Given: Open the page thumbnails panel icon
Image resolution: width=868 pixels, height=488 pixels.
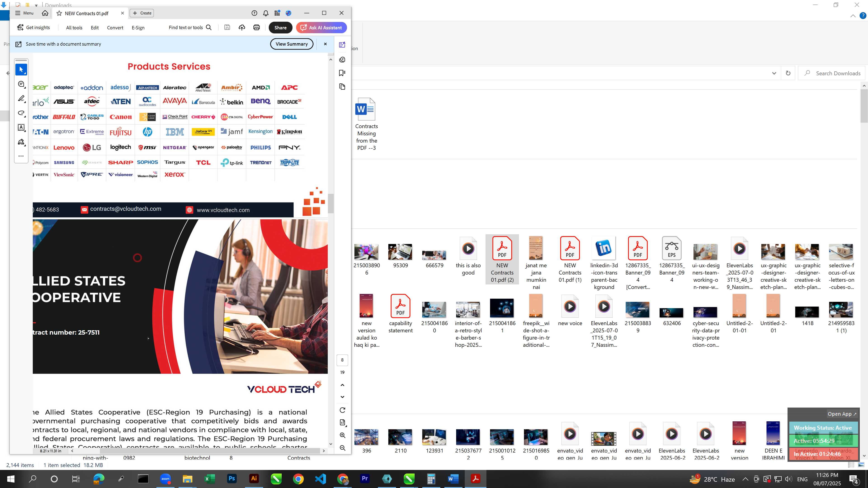Looking at the screenshot, I should [x=342, y=87].
